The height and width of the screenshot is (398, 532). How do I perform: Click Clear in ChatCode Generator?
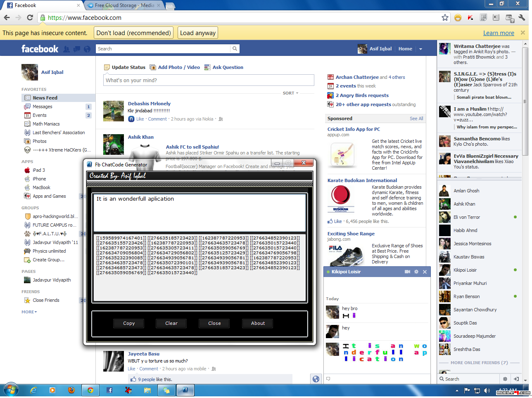(x=171, y=323)
